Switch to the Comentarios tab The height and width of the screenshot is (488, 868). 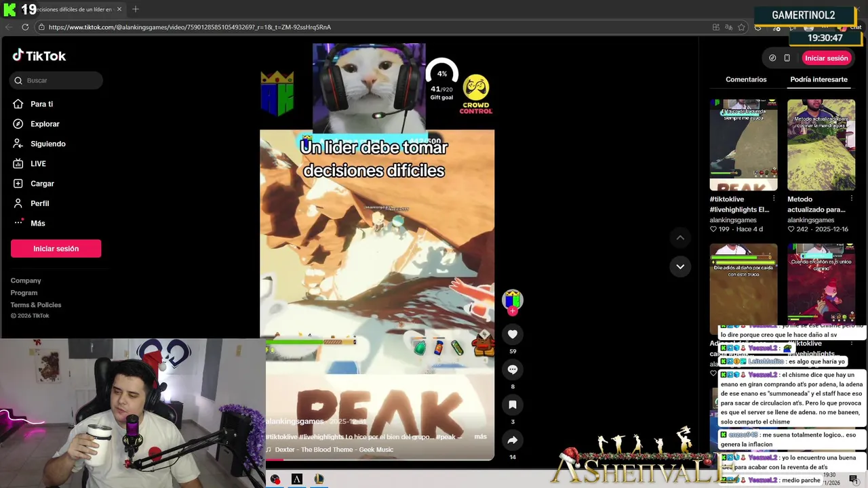coord(746,79)
